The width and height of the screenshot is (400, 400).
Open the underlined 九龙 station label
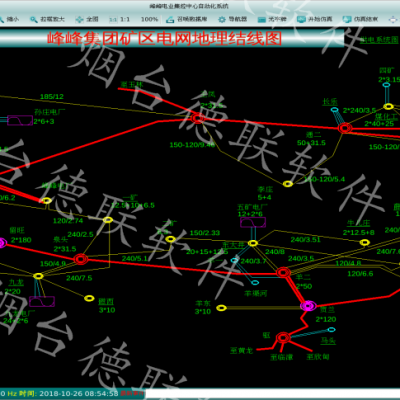[x=16, y=283]
